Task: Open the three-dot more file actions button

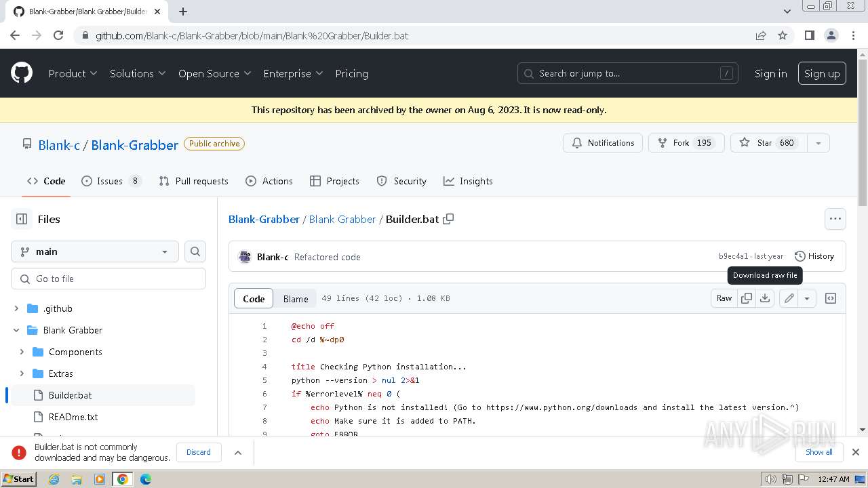Action: coord(835,219)
